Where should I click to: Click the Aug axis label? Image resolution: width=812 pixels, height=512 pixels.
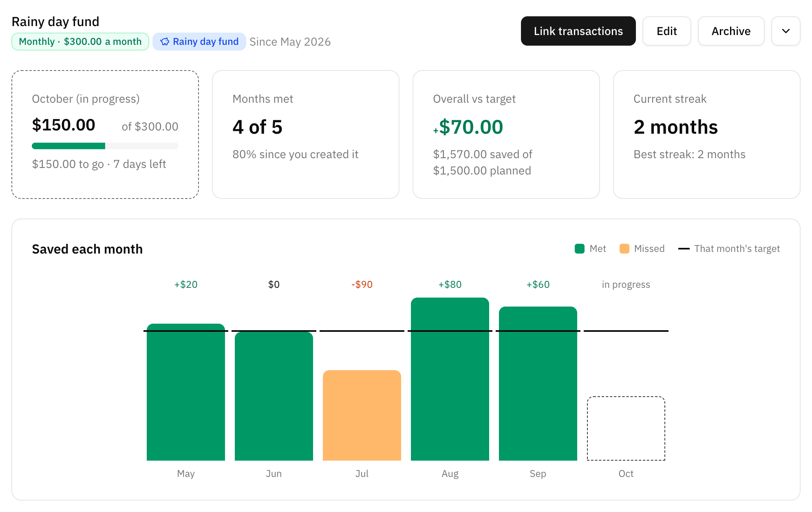click(450, 474)
